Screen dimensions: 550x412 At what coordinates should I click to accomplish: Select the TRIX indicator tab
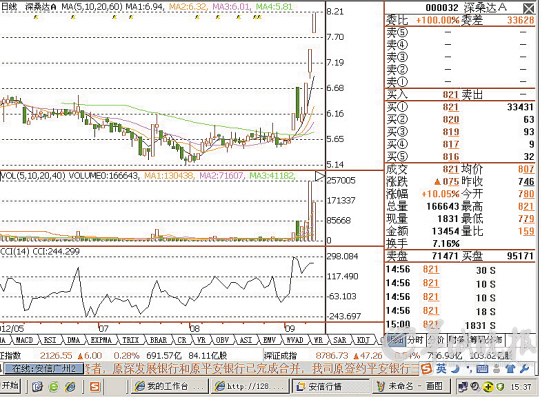(x=130, y=340)
